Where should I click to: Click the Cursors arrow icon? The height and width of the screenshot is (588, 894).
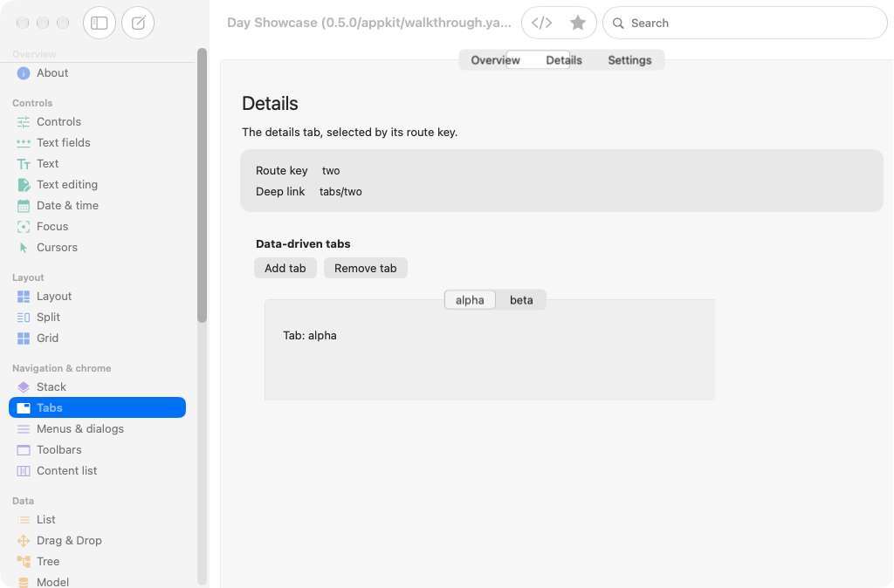tap(24, 248)
